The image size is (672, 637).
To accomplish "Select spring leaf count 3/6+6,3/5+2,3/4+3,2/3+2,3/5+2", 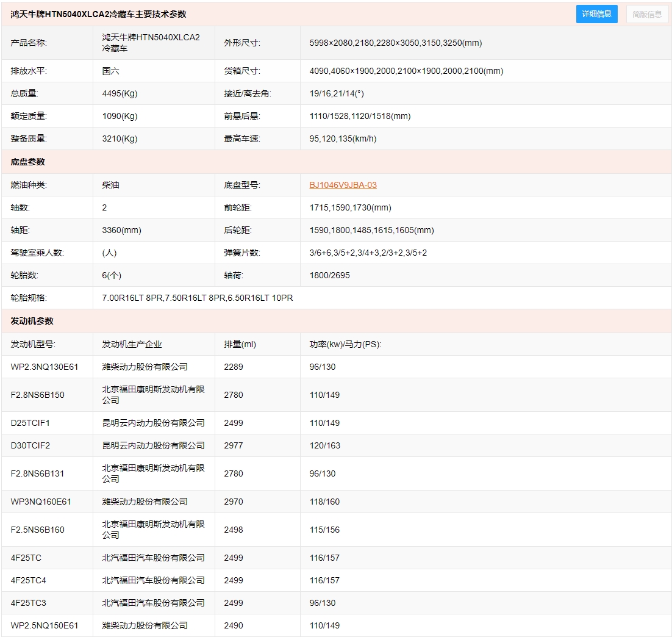I will coord(368,253).
